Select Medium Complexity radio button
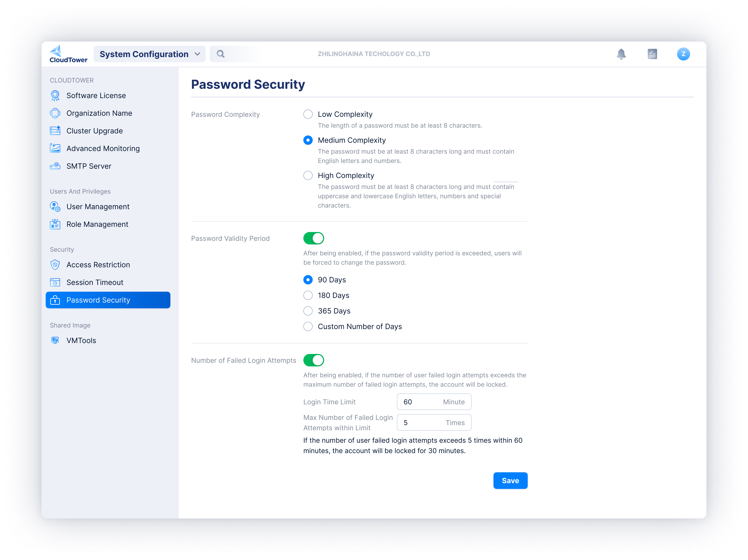This screenshot has height=560, width=748. pos(308,140)
